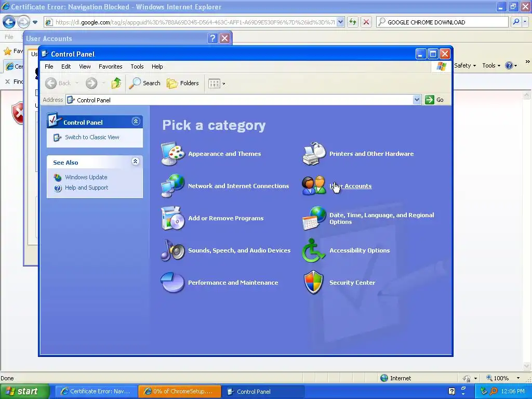Click the Search toolbar button
This screenshot has width=532, height=399.
145,83
